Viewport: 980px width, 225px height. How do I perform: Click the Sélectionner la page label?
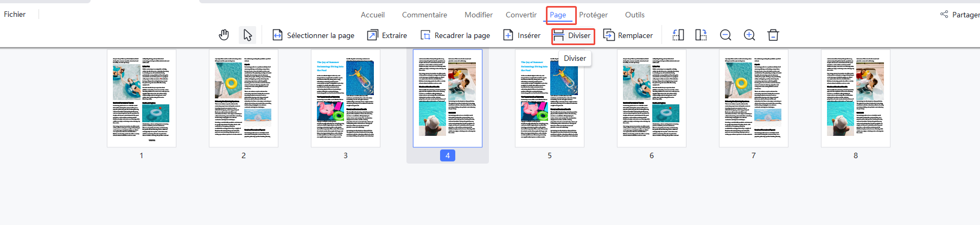(321, 35)
